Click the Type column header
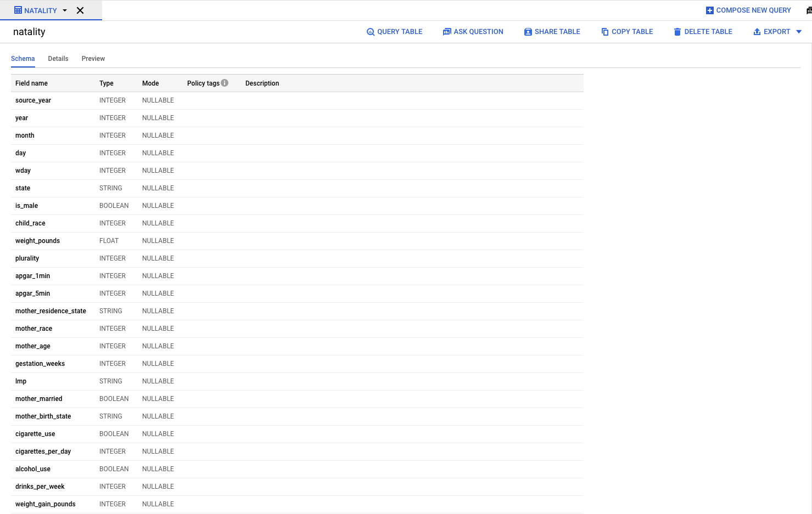 (107, 83)
